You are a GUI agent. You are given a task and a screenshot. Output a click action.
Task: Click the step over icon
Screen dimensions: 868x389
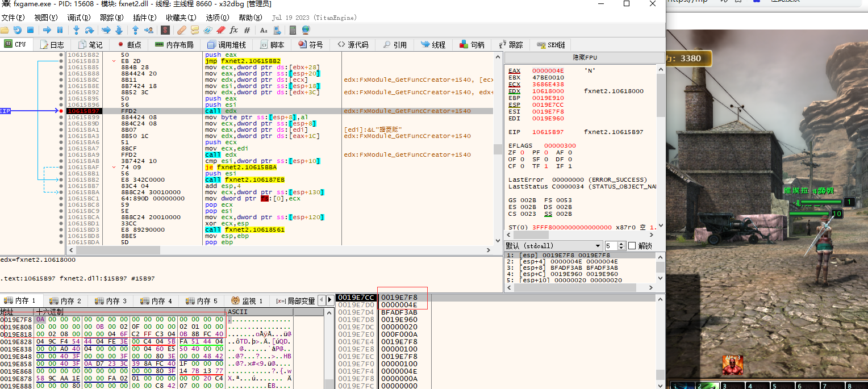(x=90, y=30)
